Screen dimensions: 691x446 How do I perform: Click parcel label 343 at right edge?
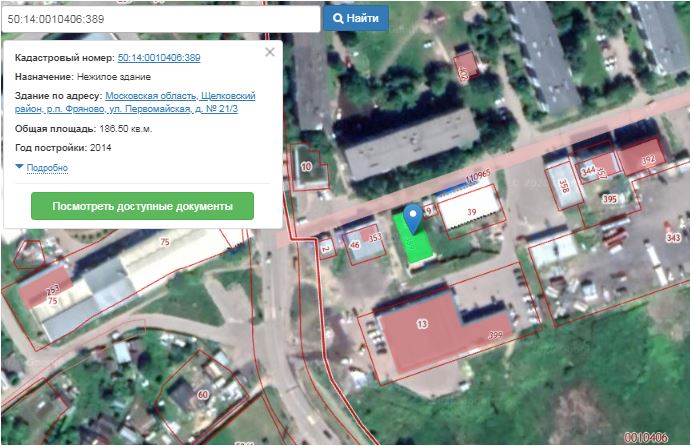pos(673,238)
